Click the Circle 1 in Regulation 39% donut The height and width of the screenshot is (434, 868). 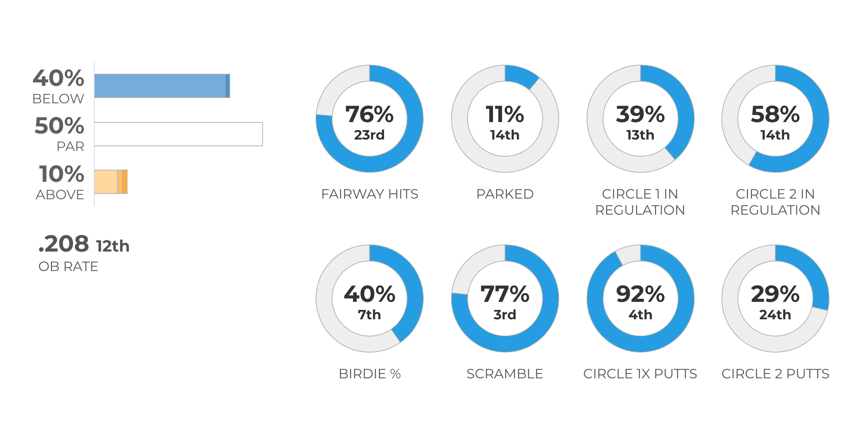tap(640, 119)
